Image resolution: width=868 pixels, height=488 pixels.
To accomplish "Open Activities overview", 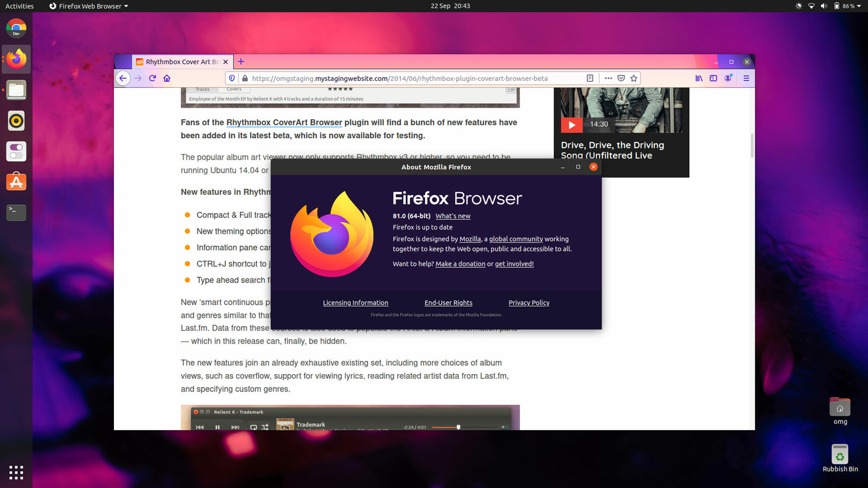I will (19, 6).
